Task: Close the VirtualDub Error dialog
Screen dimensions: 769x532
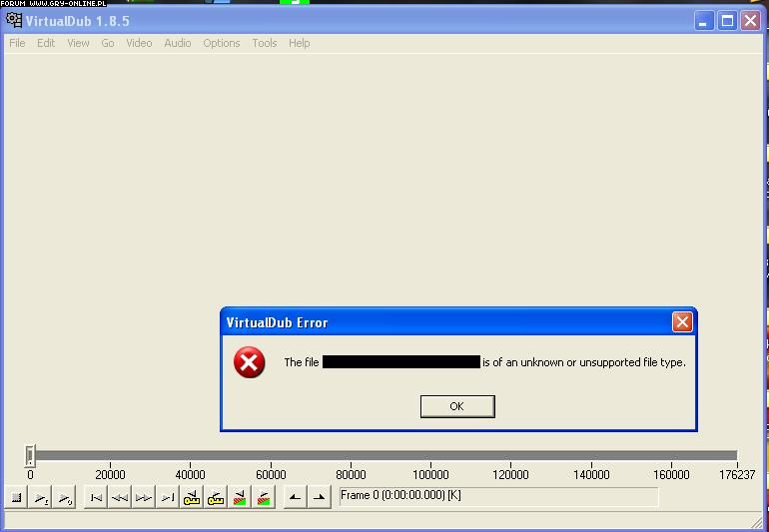Action: tap(682, 321)
